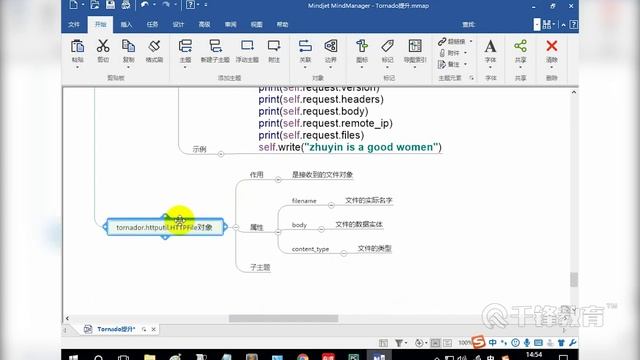The image size is (640, 360).
Task: Click the red 清除 clear icon
Action: pos(551,46)
